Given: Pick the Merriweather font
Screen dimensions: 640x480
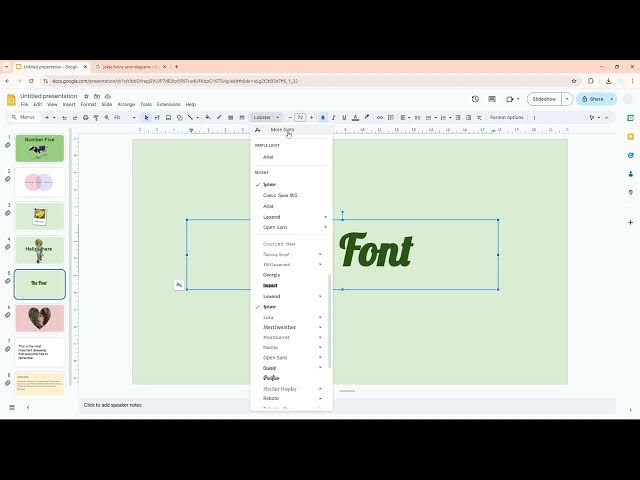Looking at the screenshot, I should (280, 327).
